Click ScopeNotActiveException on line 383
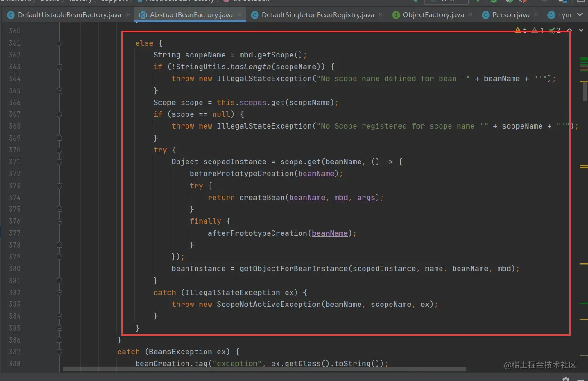588x381 pixels. (269, 304)
